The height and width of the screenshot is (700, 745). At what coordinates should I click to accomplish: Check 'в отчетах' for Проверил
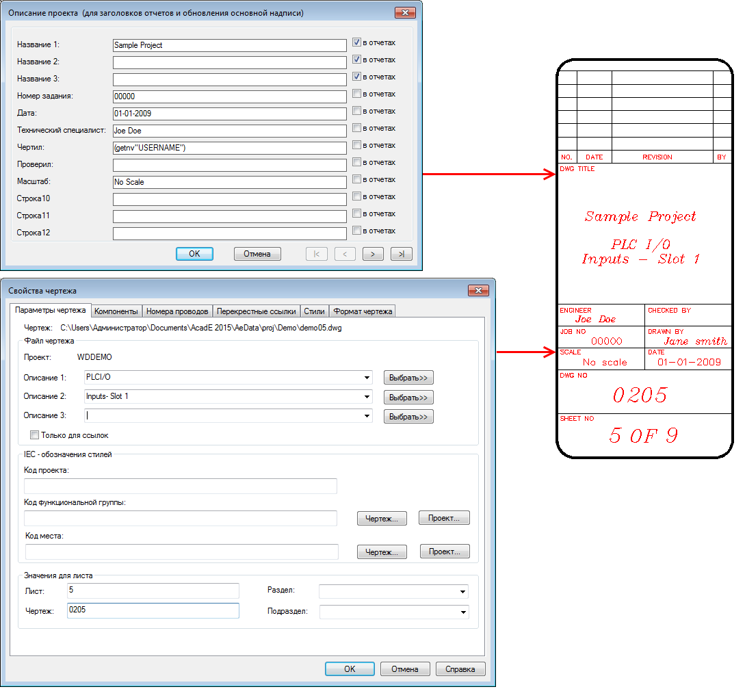357,162
